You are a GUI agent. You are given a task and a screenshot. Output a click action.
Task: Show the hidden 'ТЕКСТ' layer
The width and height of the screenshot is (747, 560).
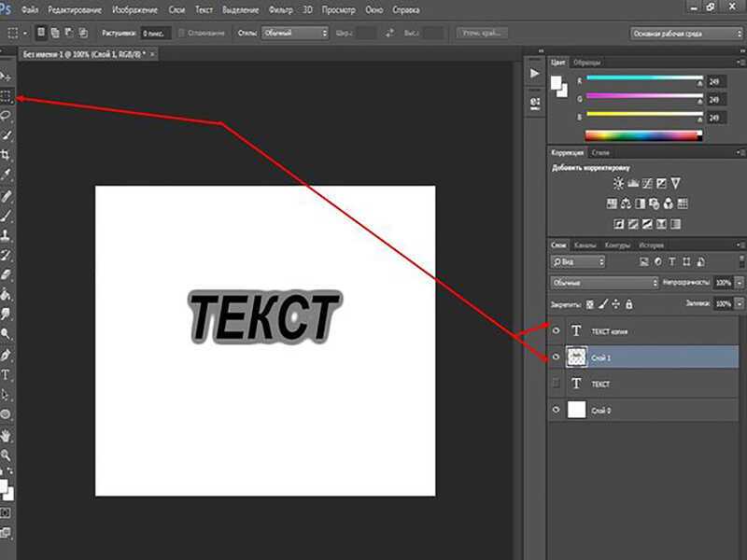(x=556, y=384)
